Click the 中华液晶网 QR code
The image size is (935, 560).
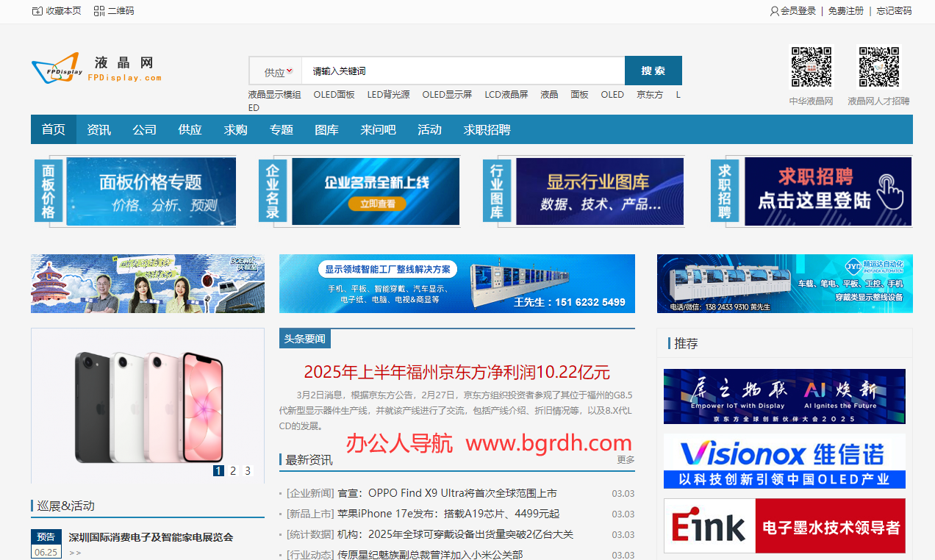[x=811, y=67]
